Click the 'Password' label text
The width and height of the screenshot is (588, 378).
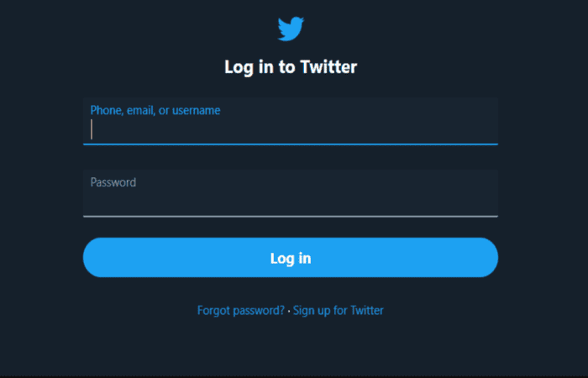113,182
